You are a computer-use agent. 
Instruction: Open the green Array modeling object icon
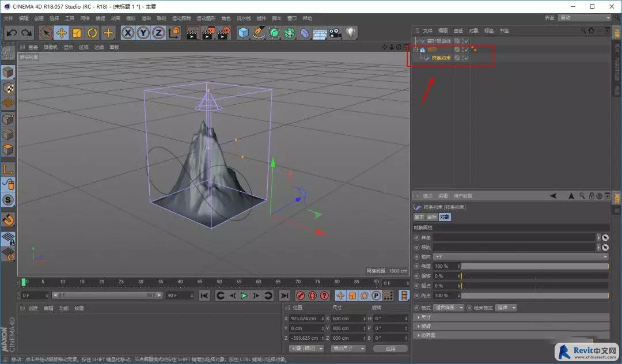[x=290, y=33]
